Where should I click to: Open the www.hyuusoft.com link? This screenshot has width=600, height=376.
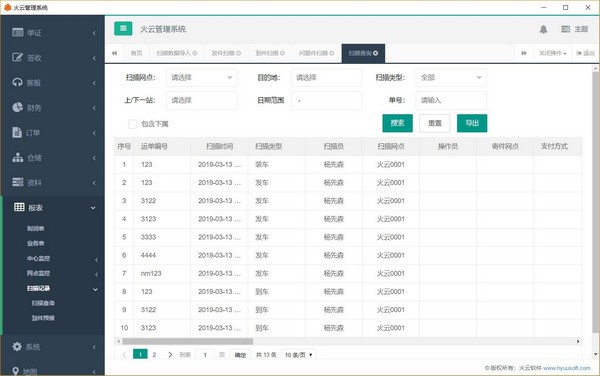tap(567, 368)
